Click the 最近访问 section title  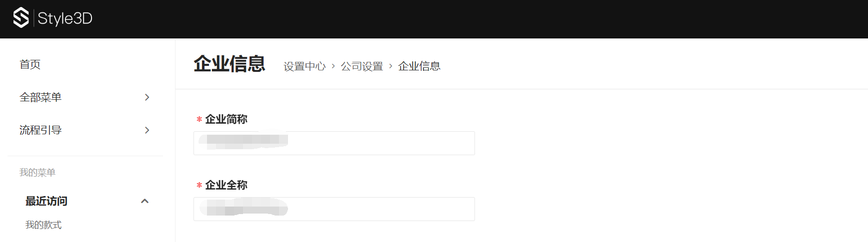(x=46, y=201)
